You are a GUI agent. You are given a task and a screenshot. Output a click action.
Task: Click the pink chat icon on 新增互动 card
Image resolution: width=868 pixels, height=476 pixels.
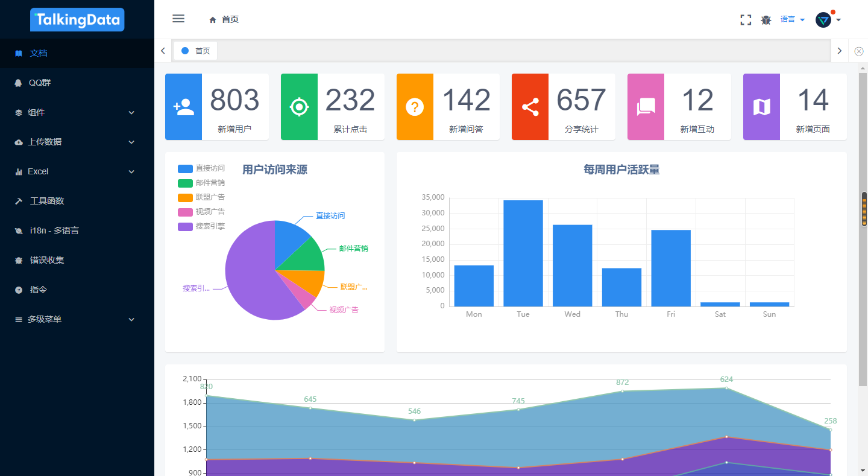[646, 107]
